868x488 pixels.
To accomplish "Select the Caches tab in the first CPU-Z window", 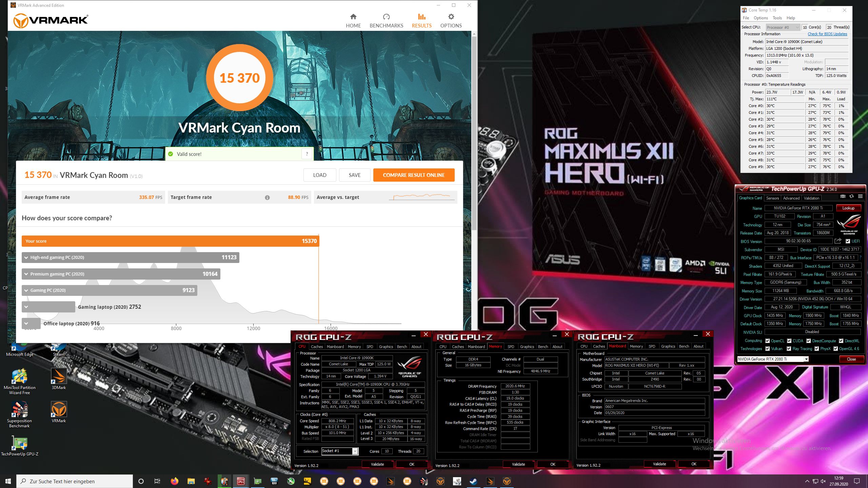I will click(317, 347).
